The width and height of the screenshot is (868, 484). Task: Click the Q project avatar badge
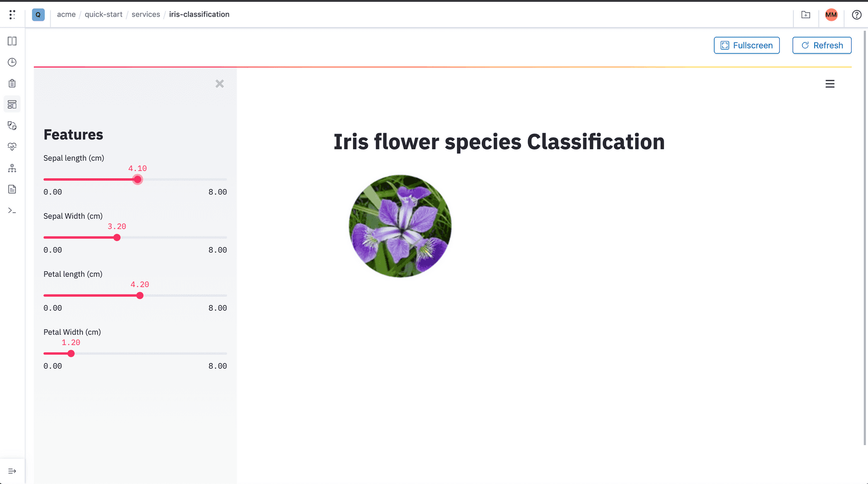38,14
